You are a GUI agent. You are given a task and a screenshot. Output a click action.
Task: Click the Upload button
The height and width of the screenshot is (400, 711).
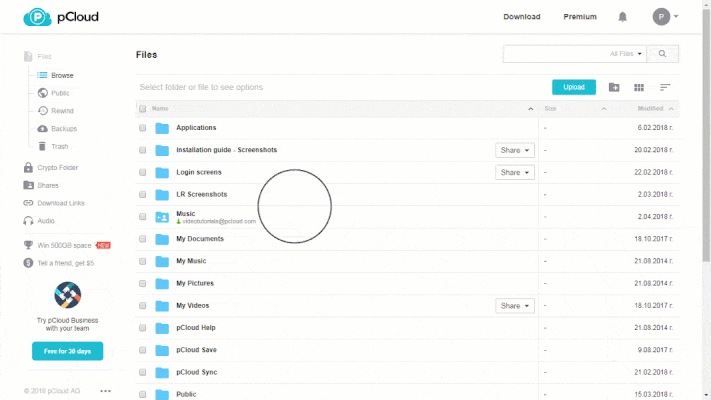point(574,87)
